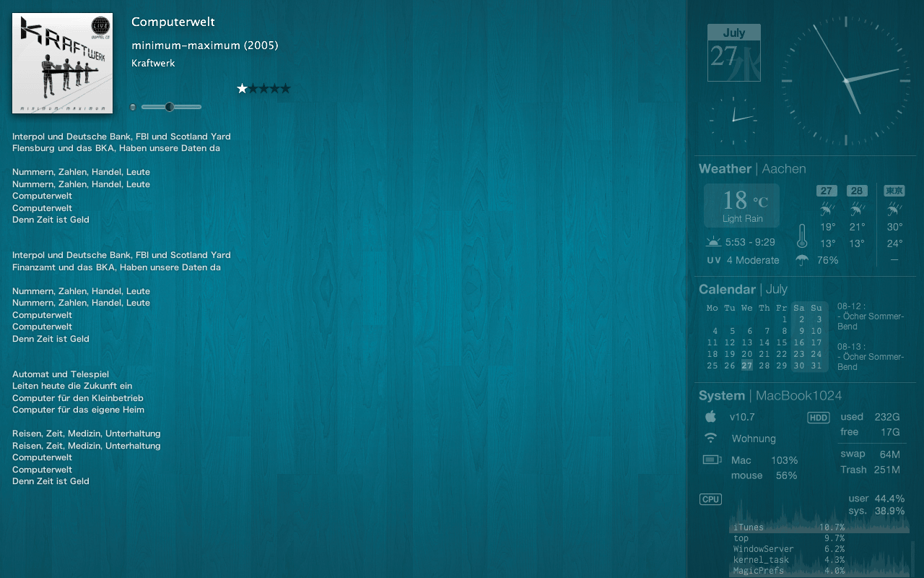Click the kernel_task process row

(x=789, y=560)
